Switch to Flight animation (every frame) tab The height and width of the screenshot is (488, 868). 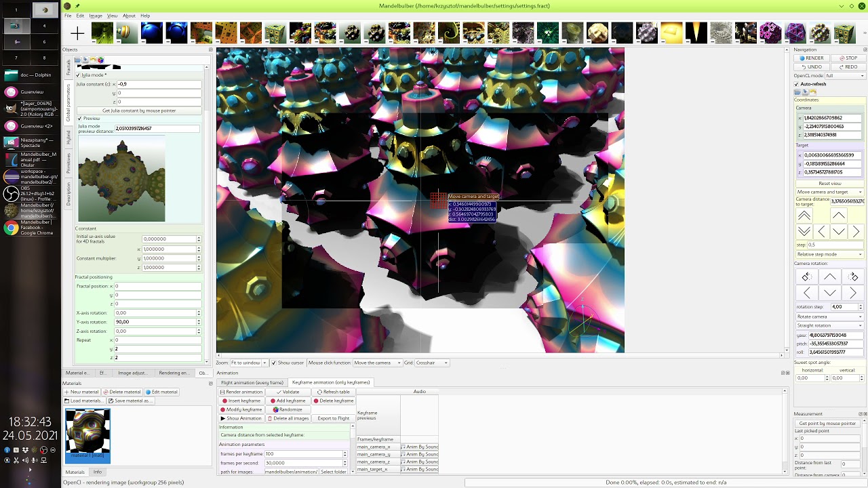252,382
